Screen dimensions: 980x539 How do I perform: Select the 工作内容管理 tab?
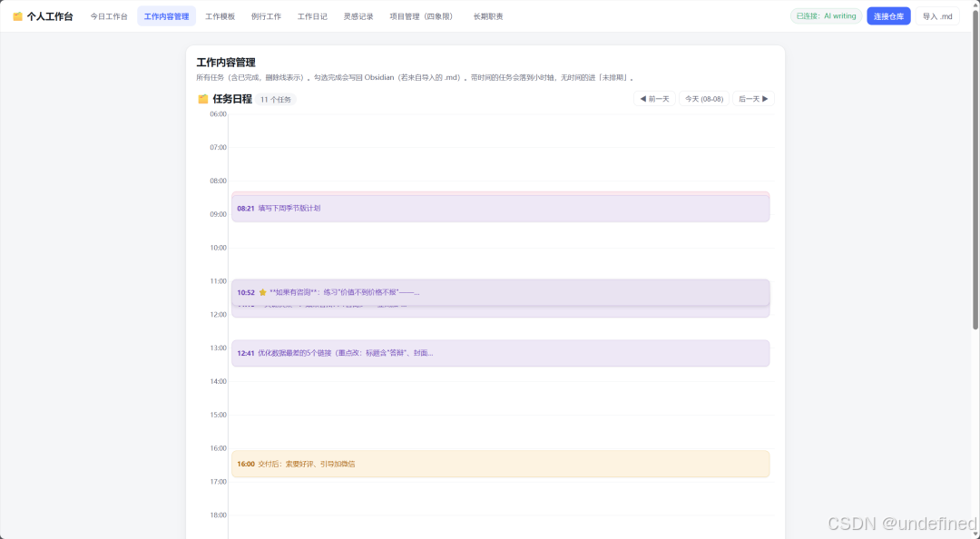166,16
